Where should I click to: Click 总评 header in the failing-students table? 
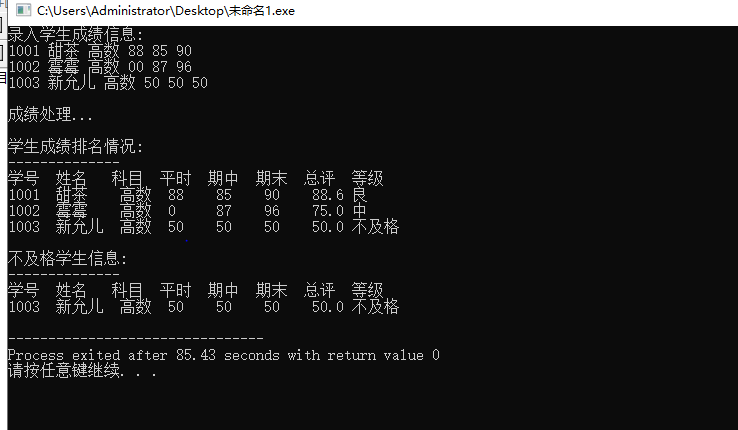coord(319,290)
